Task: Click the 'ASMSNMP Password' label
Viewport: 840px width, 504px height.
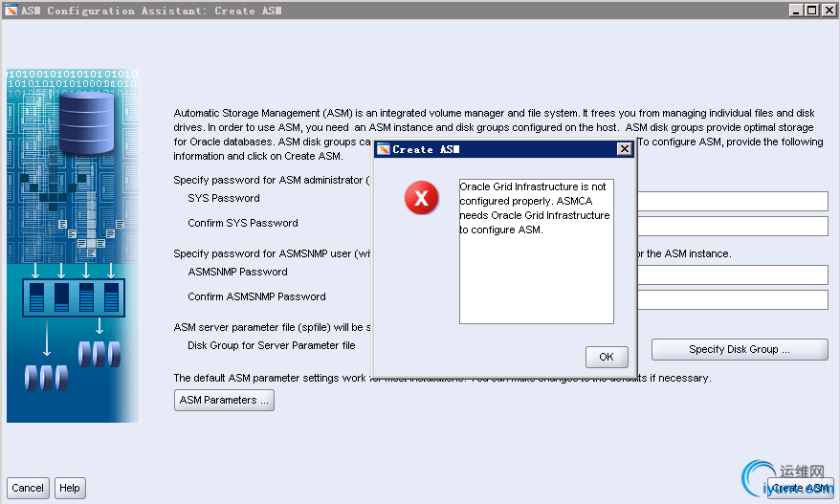Action: tap(237, 272)
